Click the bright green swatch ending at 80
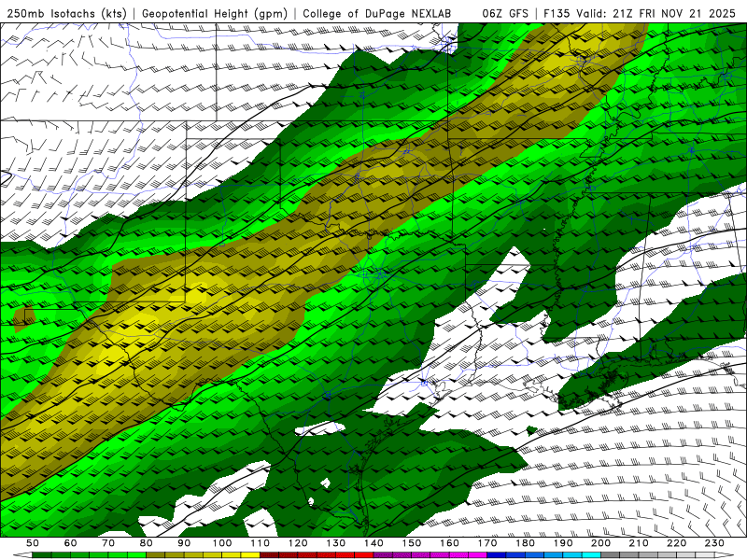 tap(136, 554)
